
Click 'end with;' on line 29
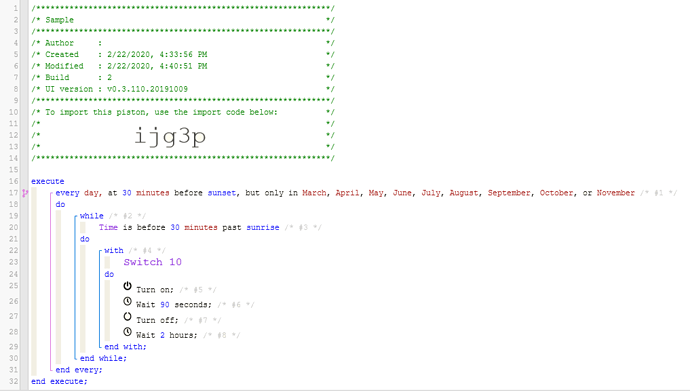tap(125, 347)
